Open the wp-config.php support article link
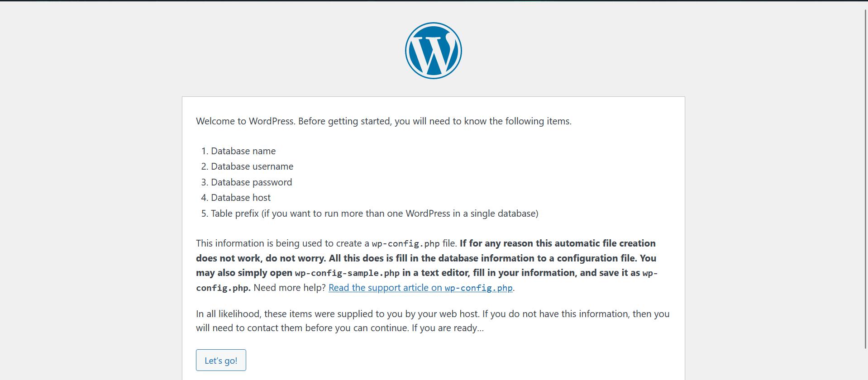Screen dimensions: 868x380 point(420,288)
